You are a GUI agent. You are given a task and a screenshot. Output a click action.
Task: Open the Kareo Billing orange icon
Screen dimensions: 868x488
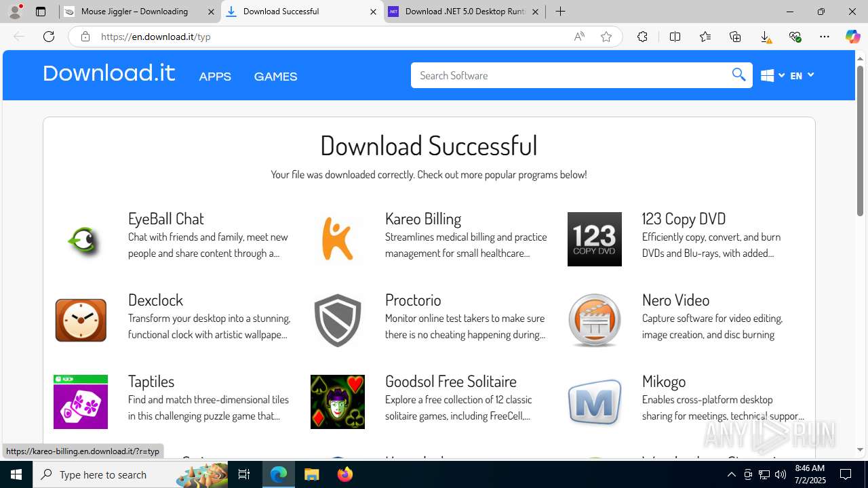point(338,239)
